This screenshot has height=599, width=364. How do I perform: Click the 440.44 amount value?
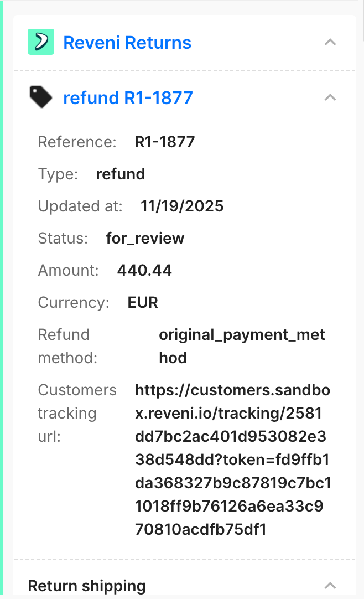(x=144, y=270)
